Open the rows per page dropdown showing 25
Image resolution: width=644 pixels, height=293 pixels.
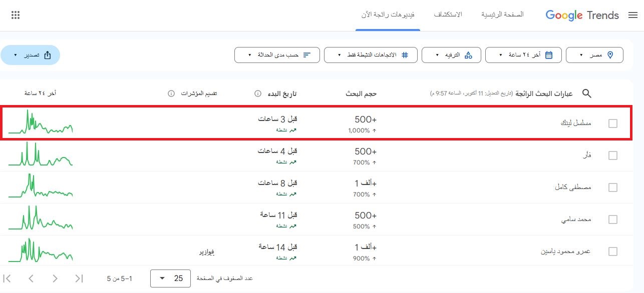(170, 278)
